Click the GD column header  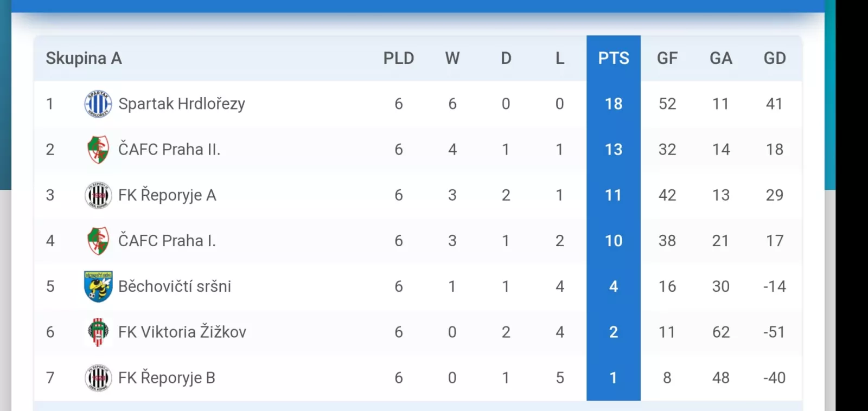775,58
